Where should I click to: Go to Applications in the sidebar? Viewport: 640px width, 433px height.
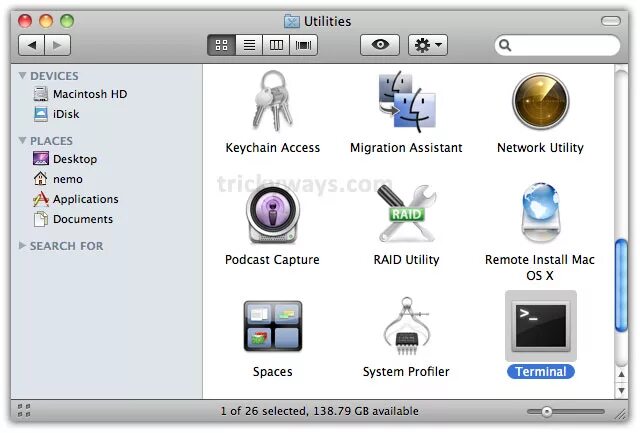[x=76, y=199]
